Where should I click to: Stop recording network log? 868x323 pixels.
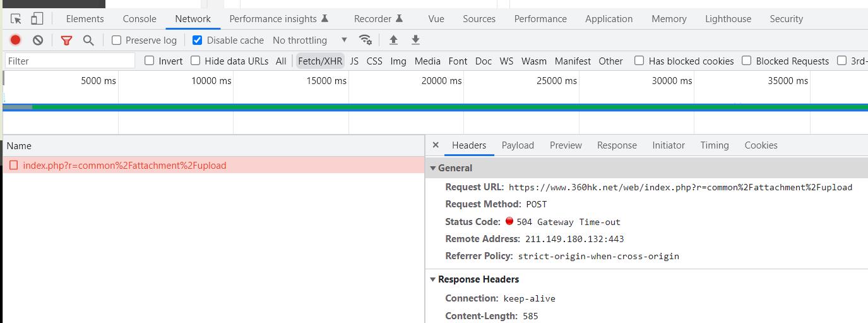(x=16, y=40)
